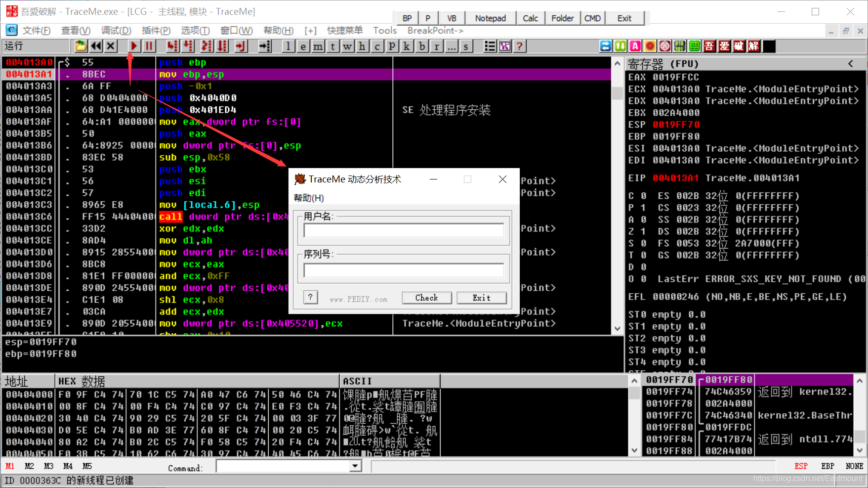
Task: Show References via 'r' button
Action: pos(437,46)
